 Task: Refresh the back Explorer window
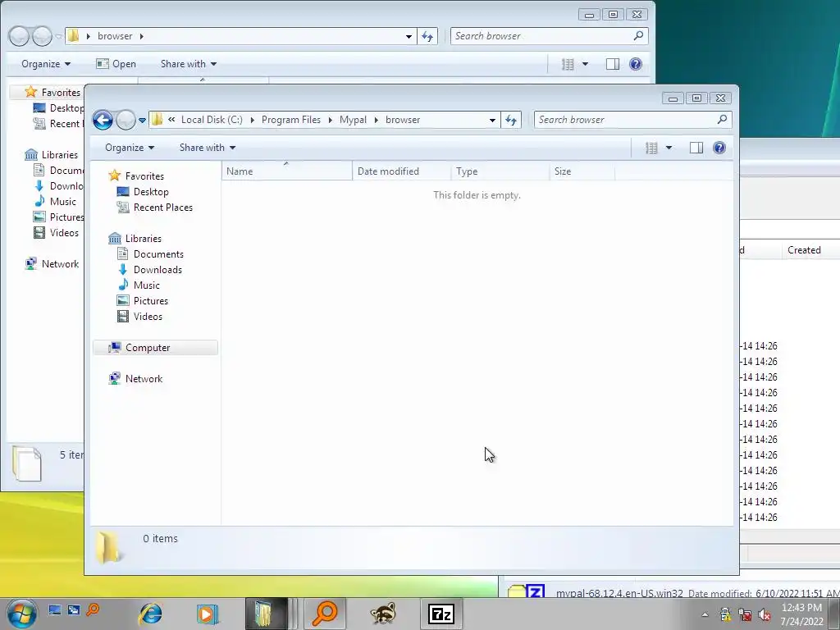point(427,36)
